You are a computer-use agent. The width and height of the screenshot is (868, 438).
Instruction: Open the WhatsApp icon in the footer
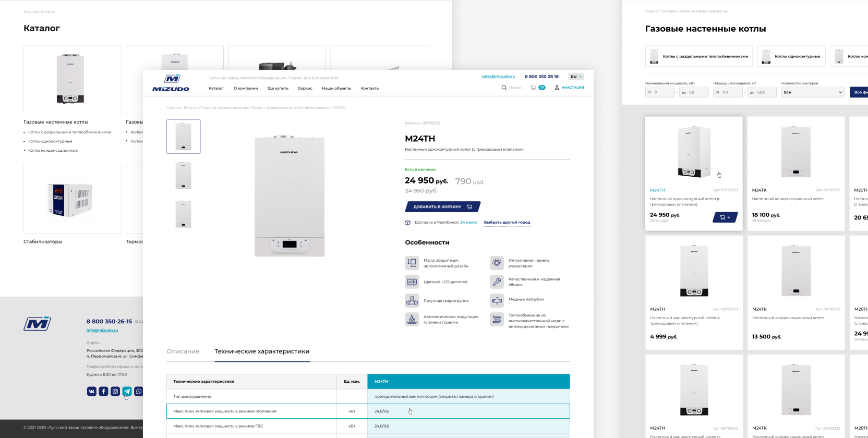(139, 391)
